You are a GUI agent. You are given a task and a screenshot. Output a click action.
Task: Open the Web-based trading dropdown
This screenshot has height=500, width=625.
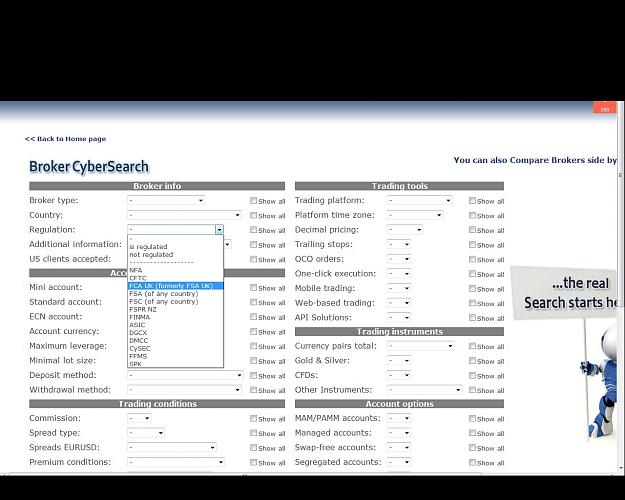tap(399, 303)
